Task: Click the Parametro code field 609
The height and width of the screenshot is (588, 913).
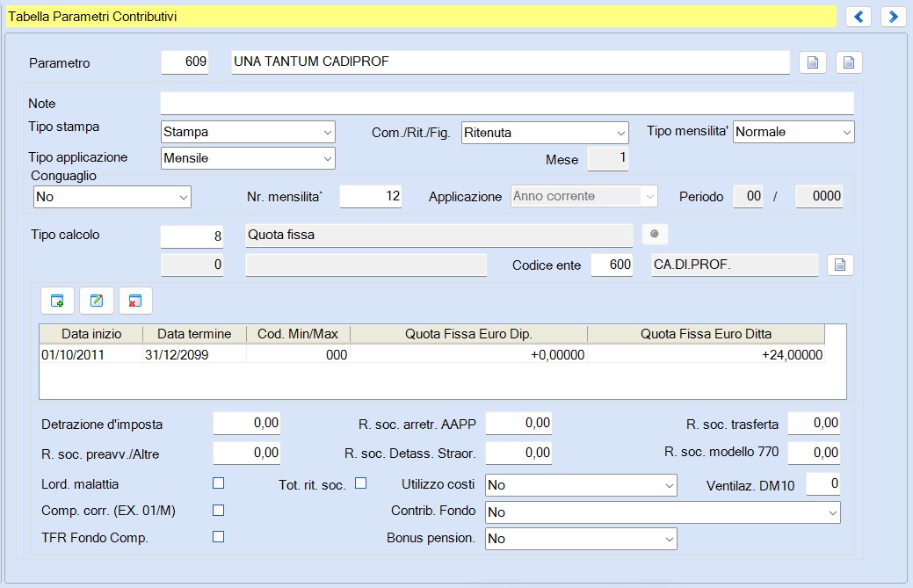Action: (x=185, y=62)
